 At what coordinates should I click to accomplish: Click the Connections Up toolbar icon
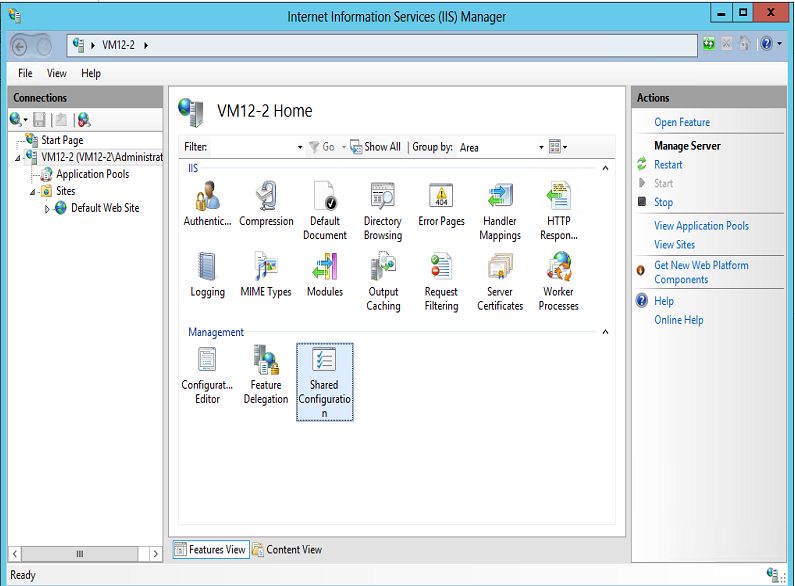[x=61, y=120]
